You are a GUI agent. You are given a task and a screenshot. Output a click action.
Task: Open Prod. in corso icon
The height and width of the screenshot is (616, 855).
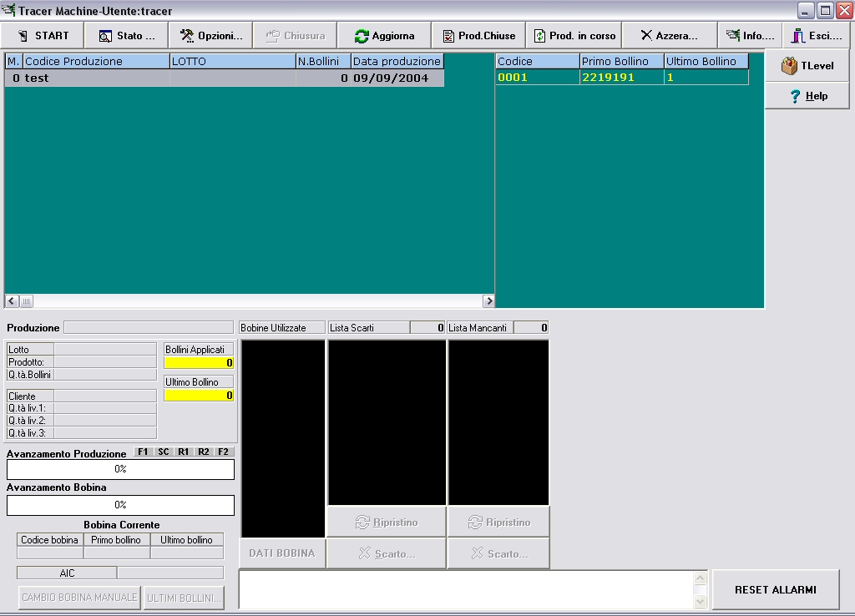pyautogui.click(x=539, y=36)
